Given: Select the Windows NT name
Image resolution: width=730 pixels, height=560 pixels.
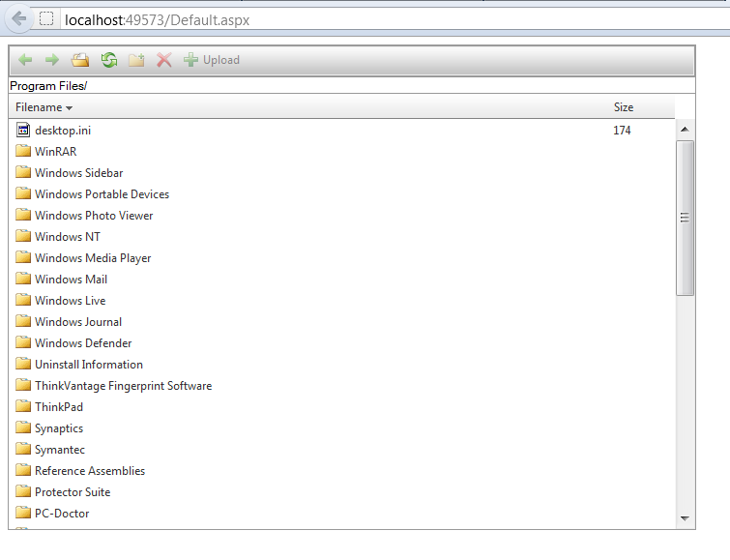Looking at the screenshot, I should pos(68,237).
